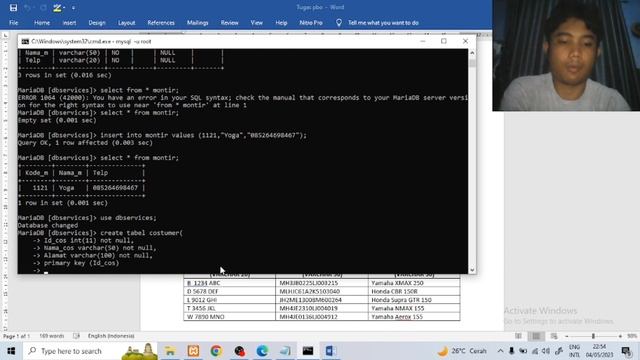Open the Layout ribbon tab
This screenshot has width=640, height=360.
point(127,23)
